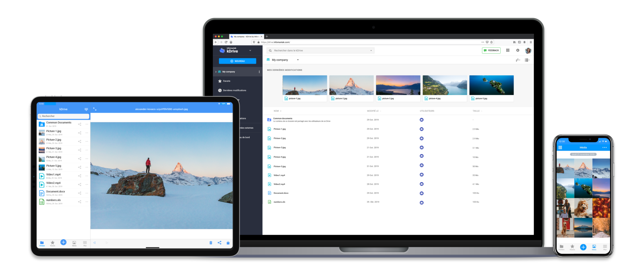Open three-dot options in phone Média header
This screenshot has height=275, width=644.
(x=604, y=148)
